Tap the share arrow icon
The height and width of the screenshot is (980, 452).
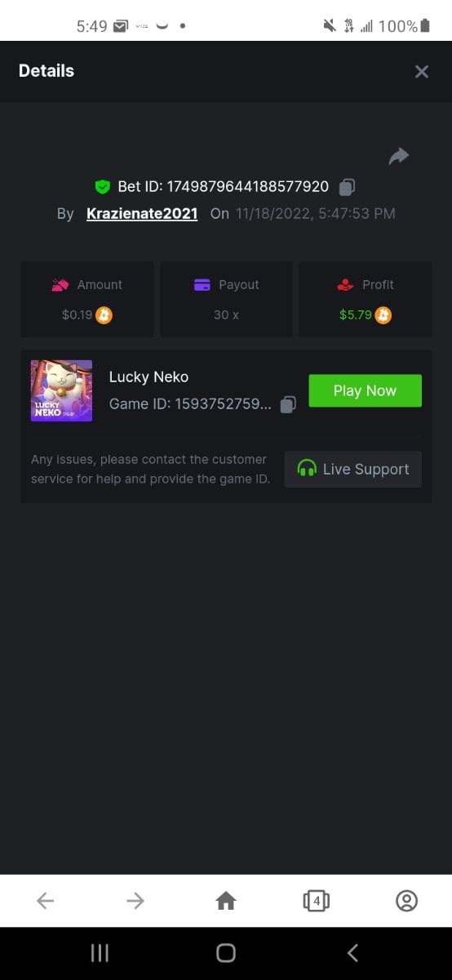click(x=398, y=156)
